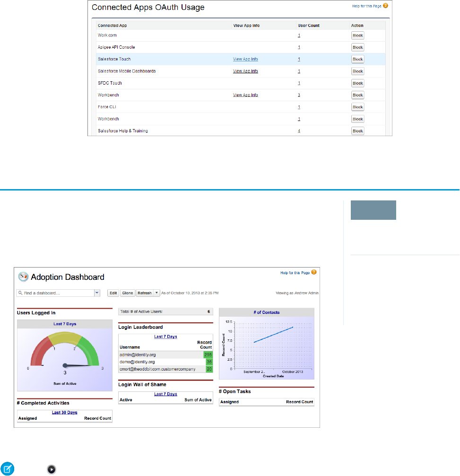This screenshot has width=460, height=476.
Task: Block the Apigee API Console app
Action: pyautogui.click(x=358, y=47)
